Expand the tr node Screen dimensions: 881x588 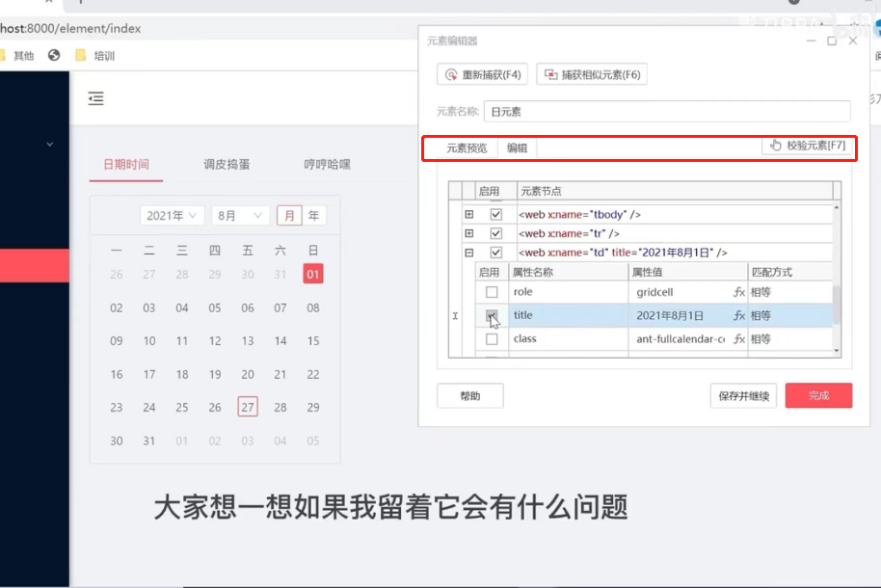(469, 233)
